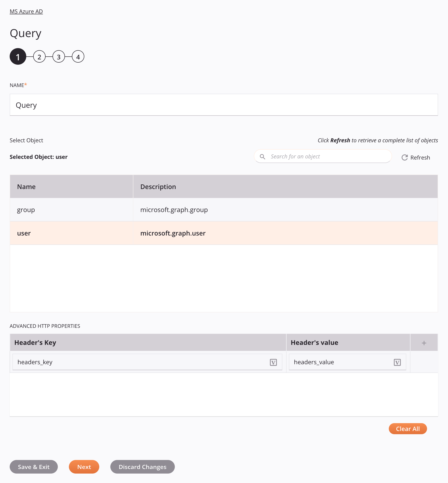
Task: Click the Next button to proceed
Action: [x=84, y=467]
